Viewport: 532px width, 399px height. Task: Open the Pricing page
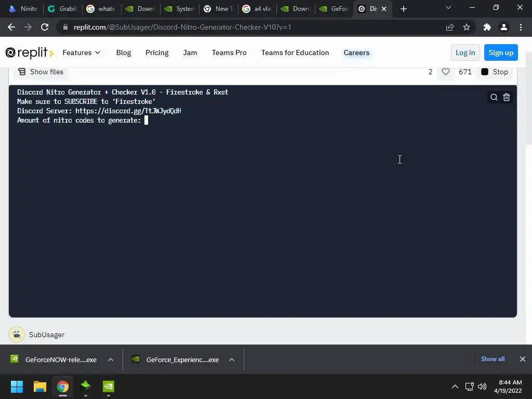[x=157, y=52]
